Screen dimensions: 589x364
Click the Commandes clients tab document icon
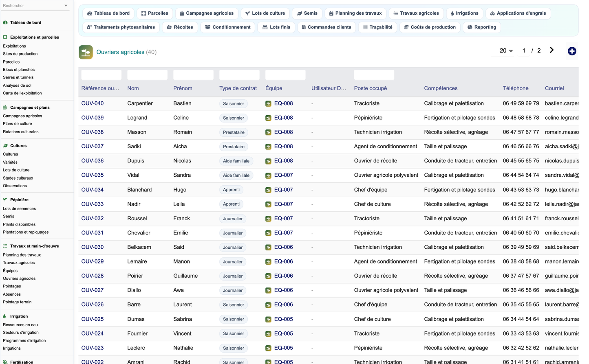pyautogui.click(x=304, y=27)
